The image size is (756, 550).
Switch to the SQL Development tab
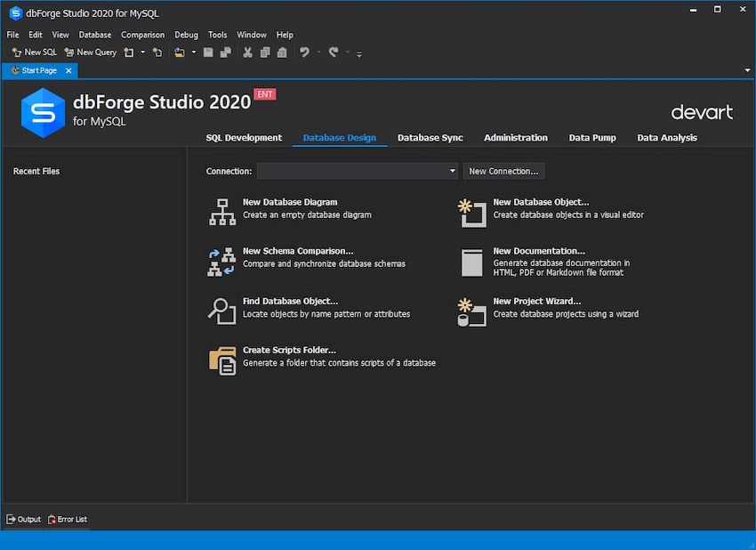click(x=244, y=138)
